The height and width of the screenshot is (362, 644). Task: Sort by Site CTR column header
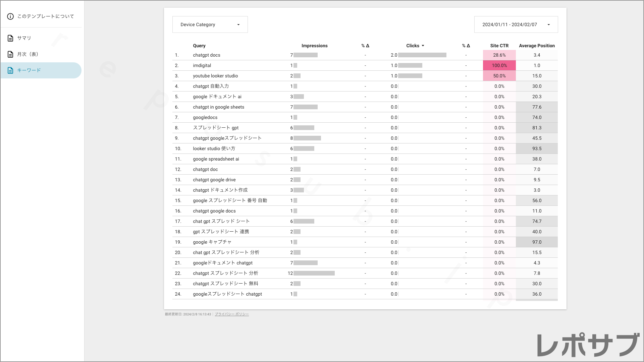[499, 46]
